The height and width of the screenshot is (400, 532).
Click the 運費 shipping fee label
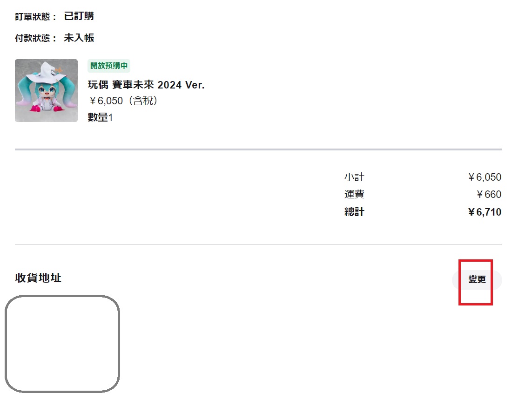pos(354,194)
